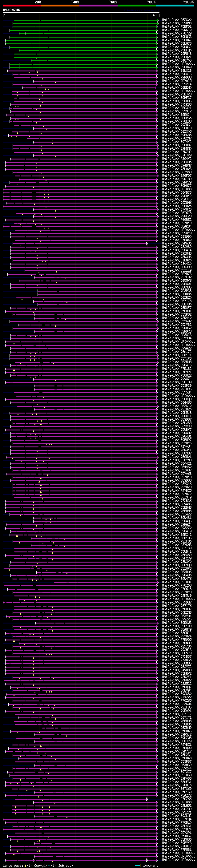The width and height of the screenshot is (197, 868).
Task: Click the white query sequence bar
Action: (x=81, y=13)
